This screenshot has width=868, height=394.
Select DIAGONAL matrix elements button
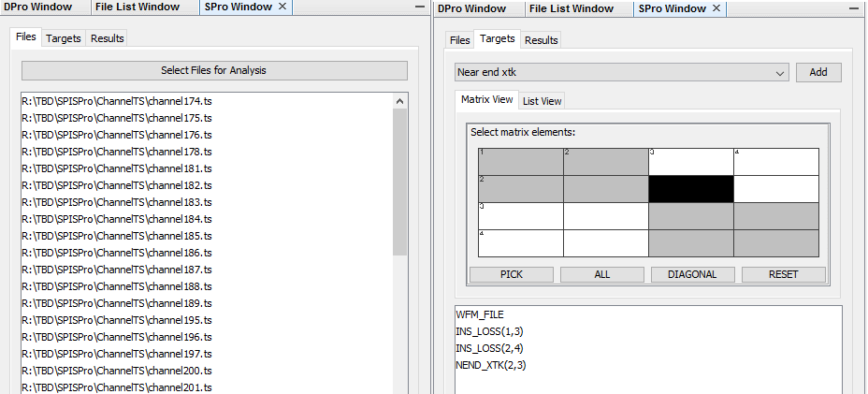coord(693,274)
